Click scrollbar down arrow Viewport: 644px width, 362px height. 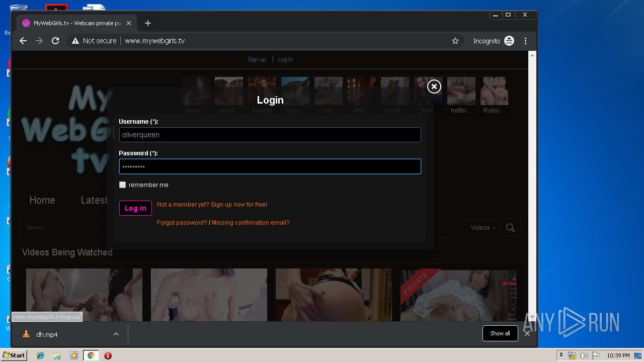tap(532, 317)
